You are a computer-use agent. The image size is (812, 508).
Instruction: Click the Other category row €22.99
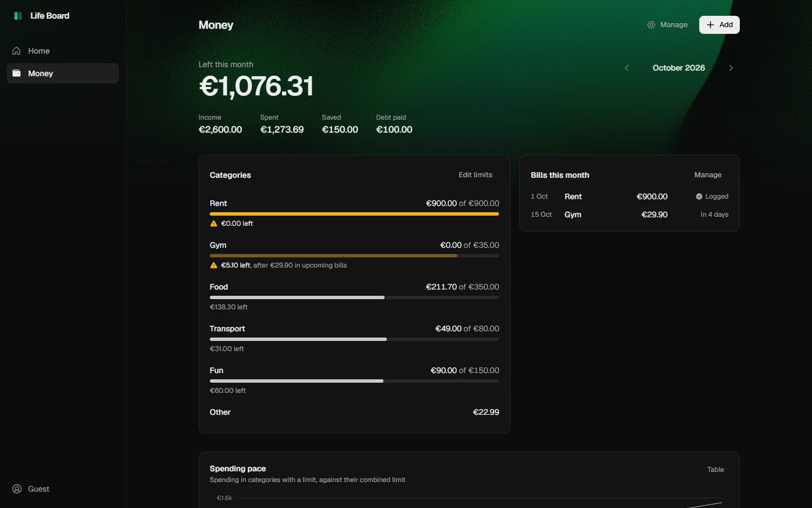coord(354,412)
